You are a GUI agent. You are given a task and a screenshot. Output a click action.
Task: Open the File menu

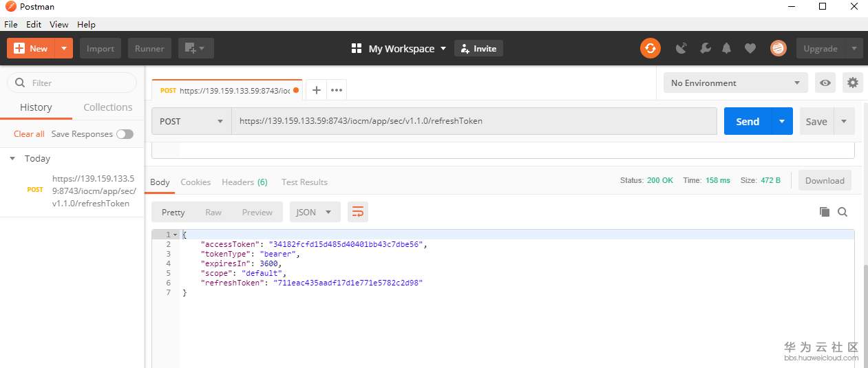click(x=10, y=24)
